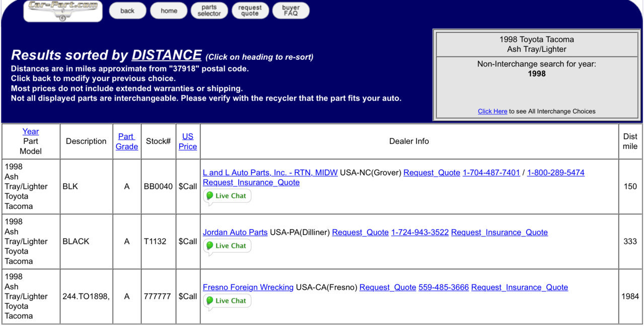This screenshot has height=328, width=644.
Task: Call toll-free number 1-800-289-5474
Action: [556, 173]
